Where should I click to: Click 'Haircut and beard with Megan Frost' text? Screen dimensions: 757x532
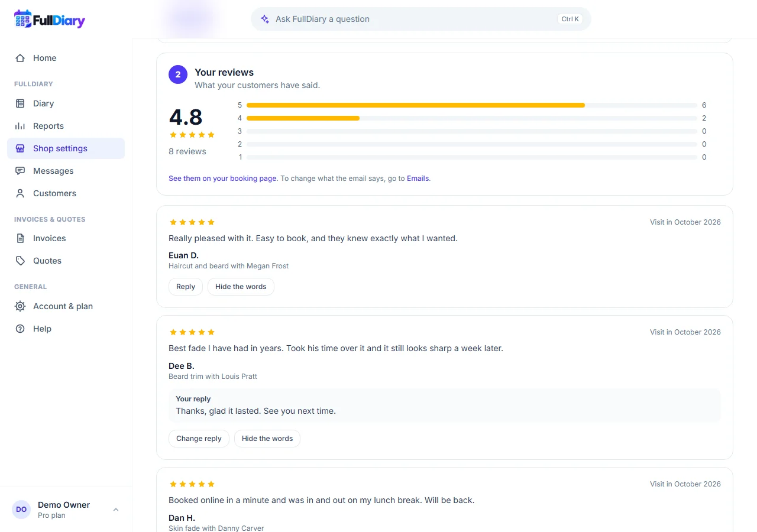[x=228, y=266]
